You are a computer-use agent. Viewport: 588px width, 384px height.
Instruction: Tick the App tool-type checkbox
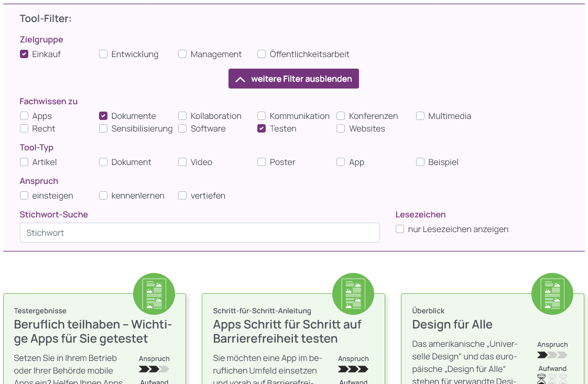[341, 162]
